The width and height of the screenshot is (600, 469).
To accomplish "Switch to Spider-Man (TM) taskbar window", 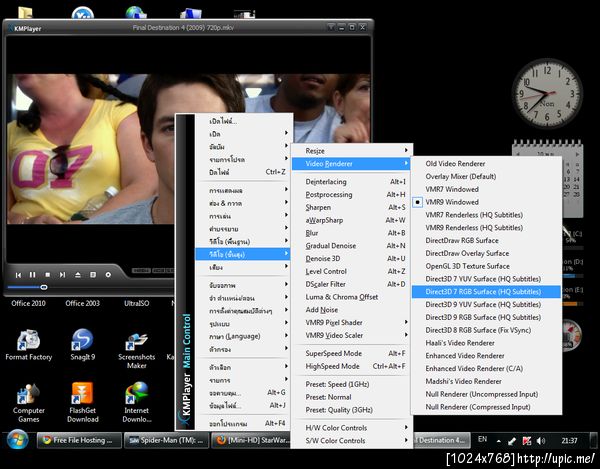I will 166,440.
